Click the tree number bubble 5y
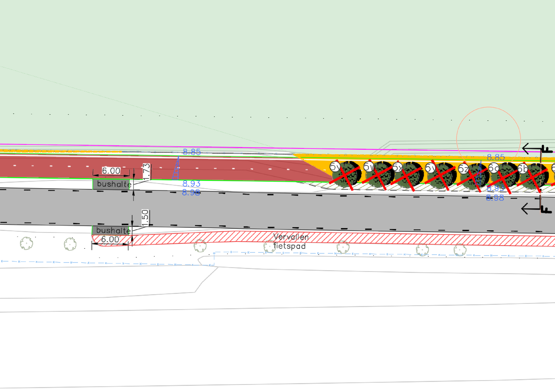The image size is (555, 392). [430, 168]
